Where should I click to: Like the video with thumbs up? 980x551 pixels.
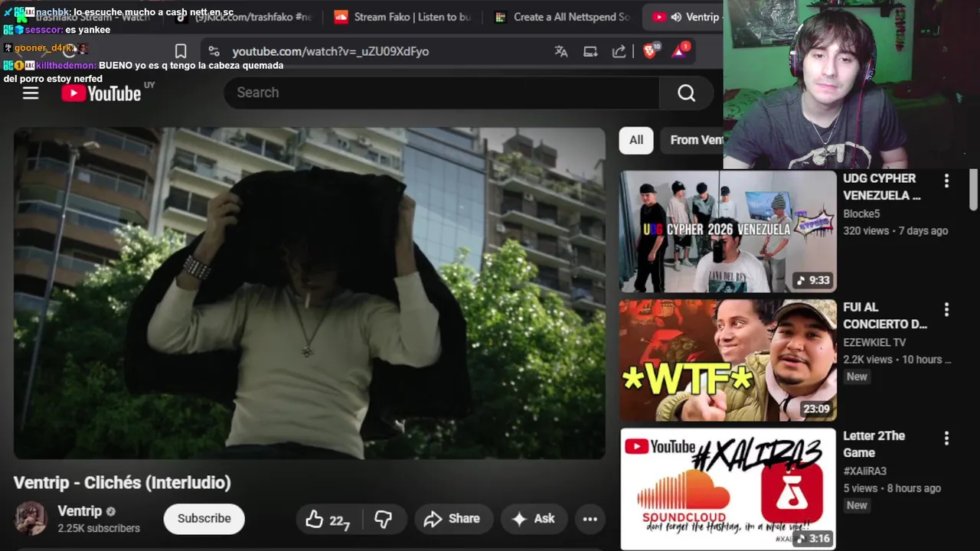(x=329, y=519)
